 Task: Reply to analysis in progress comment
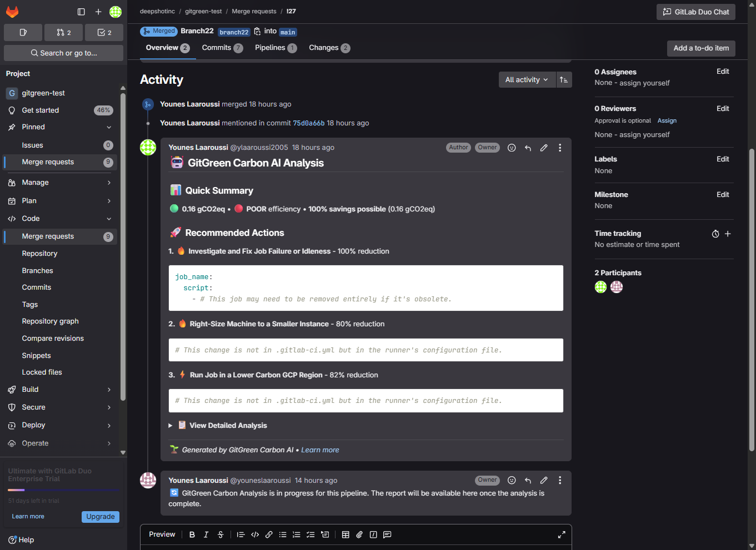tap(528, 480)
